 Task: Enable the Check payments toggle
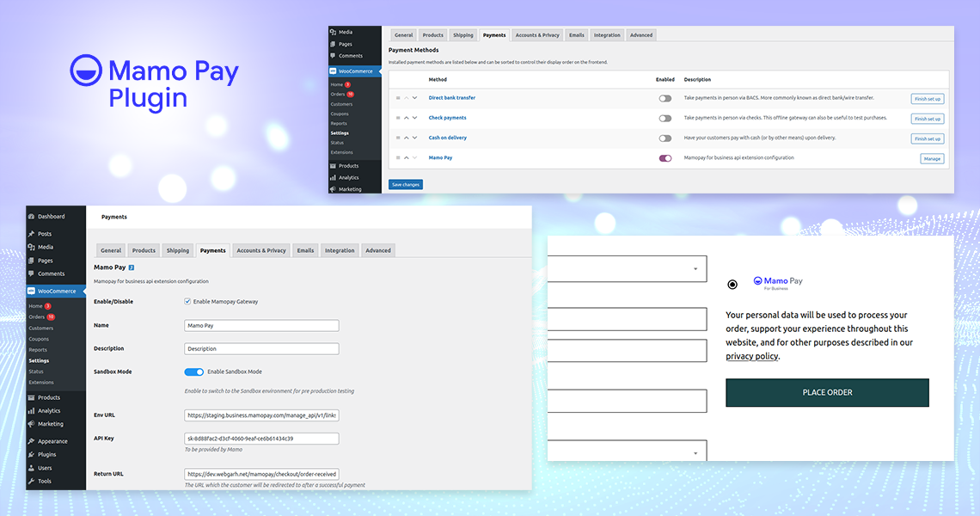(665, 119)
